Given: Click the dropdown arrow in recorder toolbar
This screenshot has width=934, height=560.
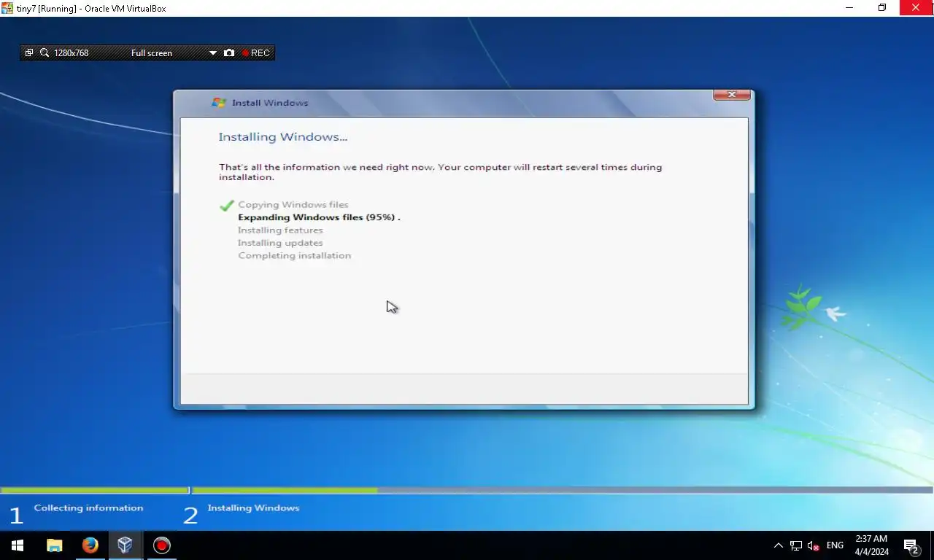Looking at the screenshot, I should tap(213, 53).
